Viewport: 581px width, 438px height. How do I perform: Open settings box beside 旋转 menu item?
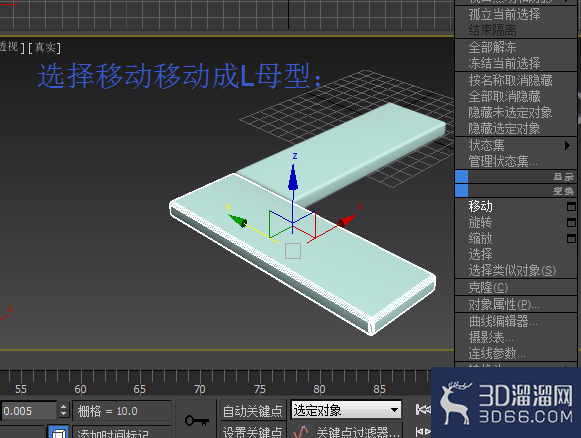pos(571,222)
